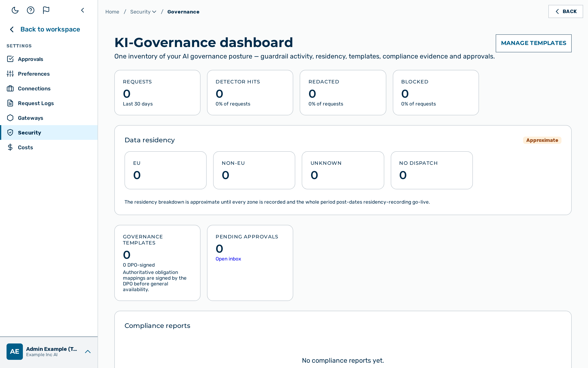This screenshot has width=588, height=368.
Task: Click the Blocked stat card
Action: (x=436, y=92)
